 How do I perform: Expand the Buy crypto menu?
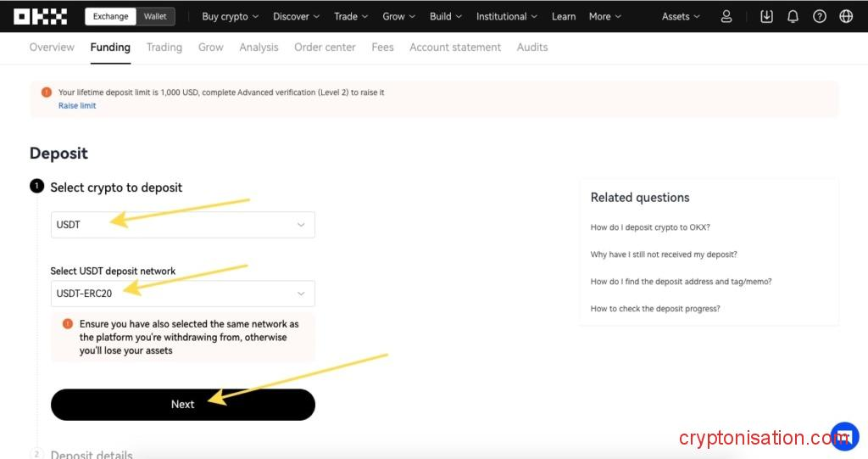231,16
